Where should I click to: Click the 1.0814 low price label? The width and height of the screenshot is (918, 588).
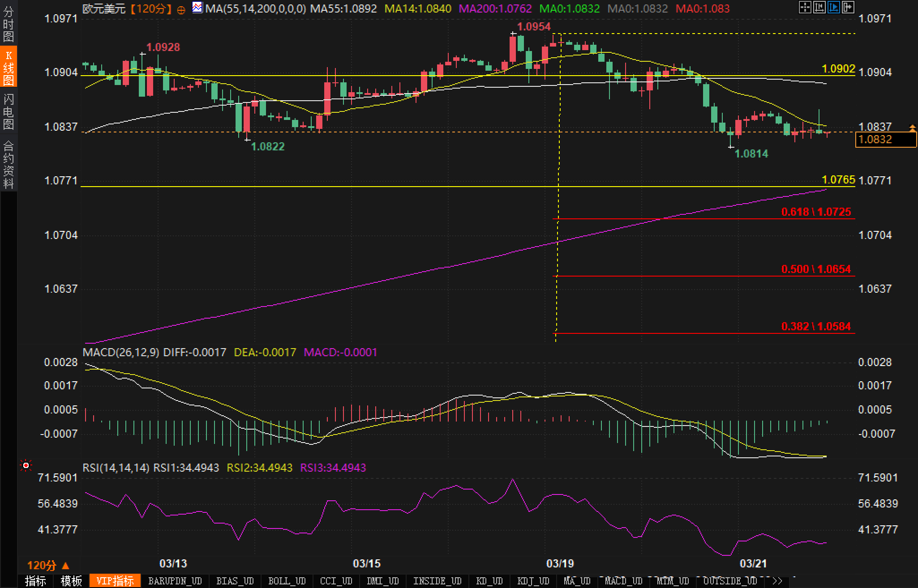point(752,153)
